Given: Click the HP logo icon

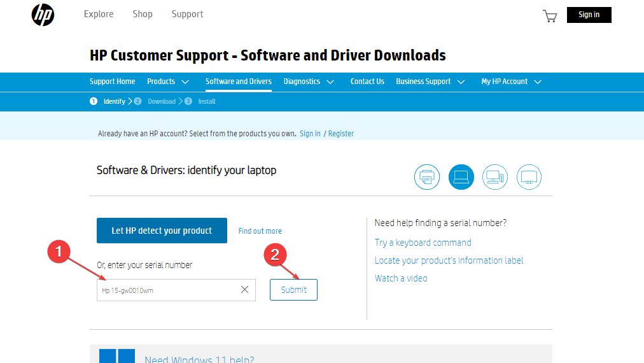Looking at the screenshot, I should (43, 15).
